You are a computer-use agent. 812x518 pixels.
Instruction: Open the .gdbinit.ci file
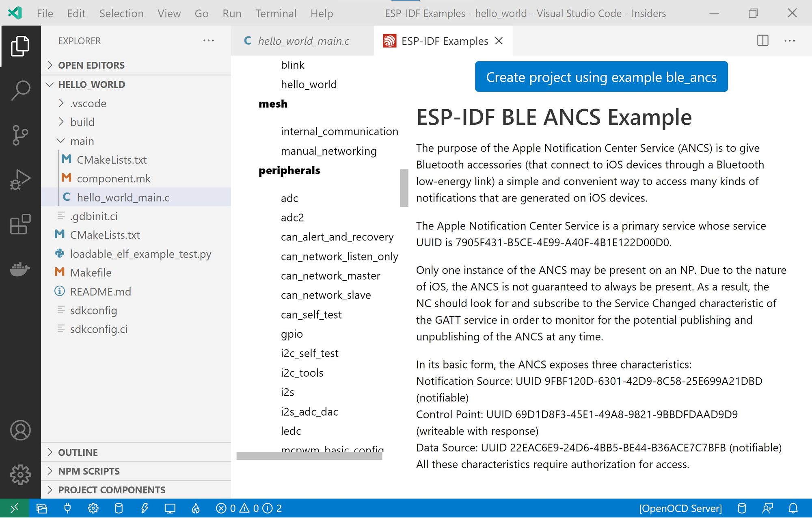point(136,216)
